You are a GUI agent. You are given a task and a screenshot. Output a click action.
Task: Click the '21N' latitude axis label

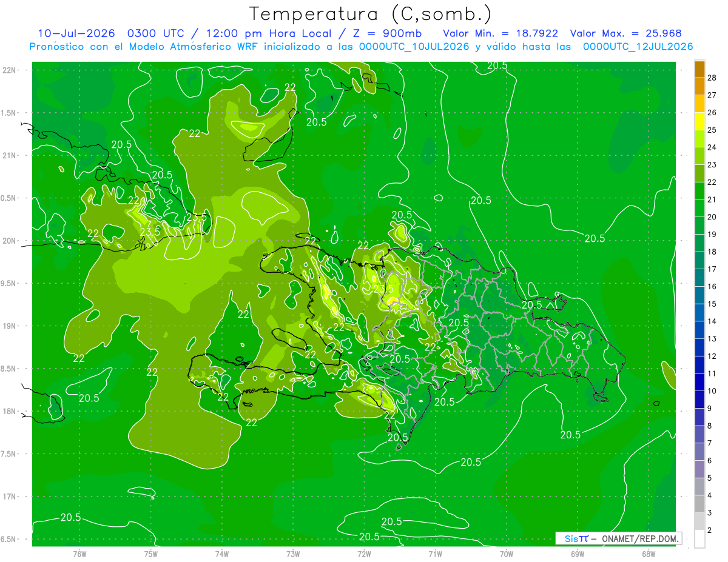[x=8, y=156]
